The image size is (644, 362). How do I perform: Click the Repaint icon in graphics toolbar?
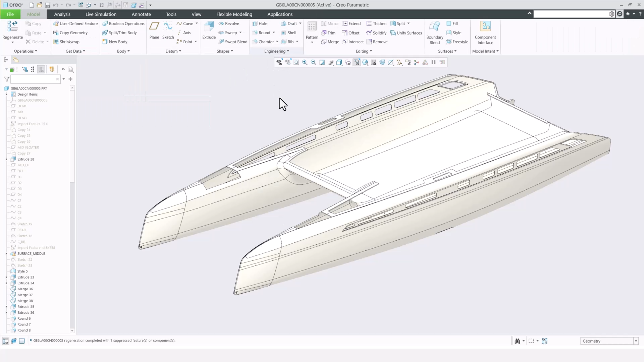click(x=322, y=62)
